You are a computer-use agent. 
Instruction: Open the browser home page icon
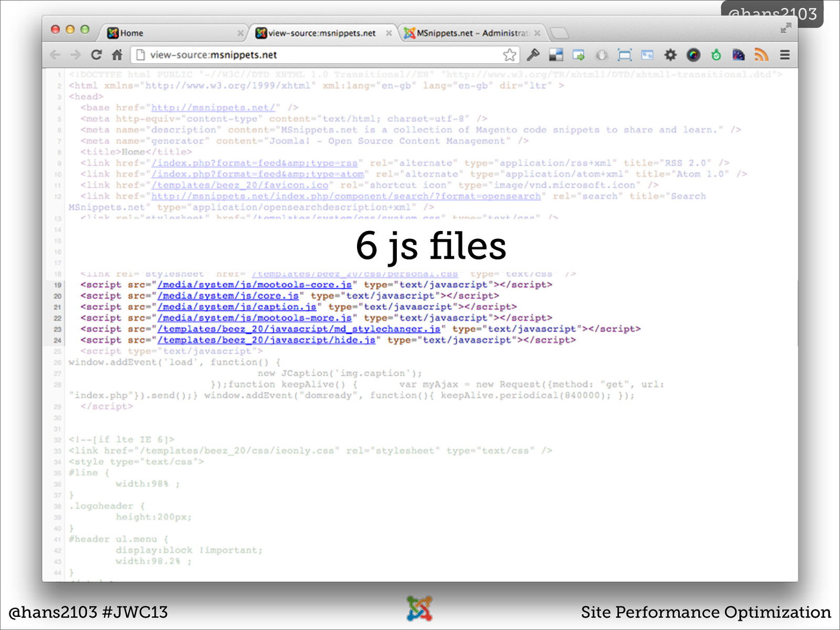tap(117, 55)
